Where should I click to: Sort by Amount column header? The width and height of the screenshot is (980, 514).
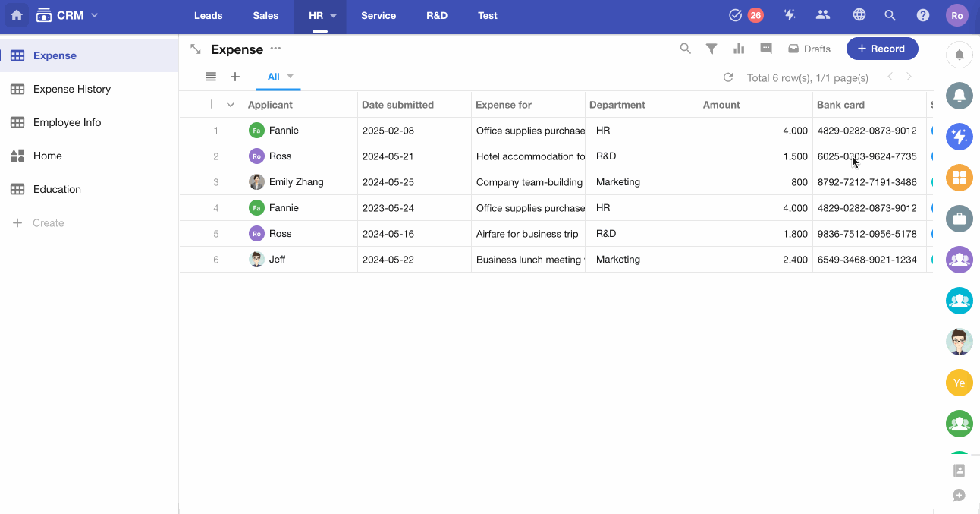point(721,105)
